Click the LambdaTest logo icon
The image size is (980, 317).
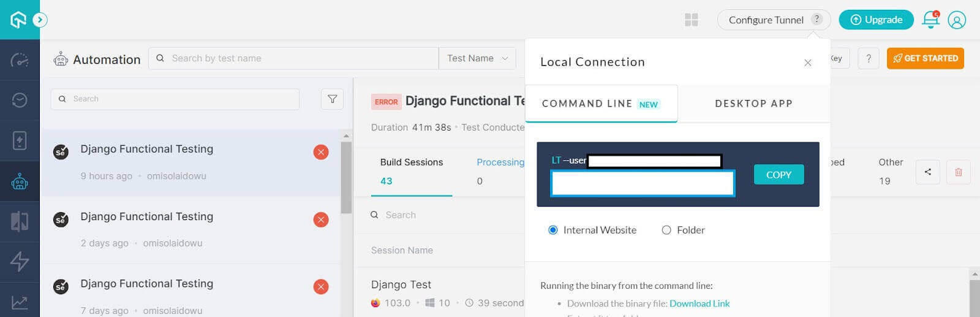click(18, 20)
